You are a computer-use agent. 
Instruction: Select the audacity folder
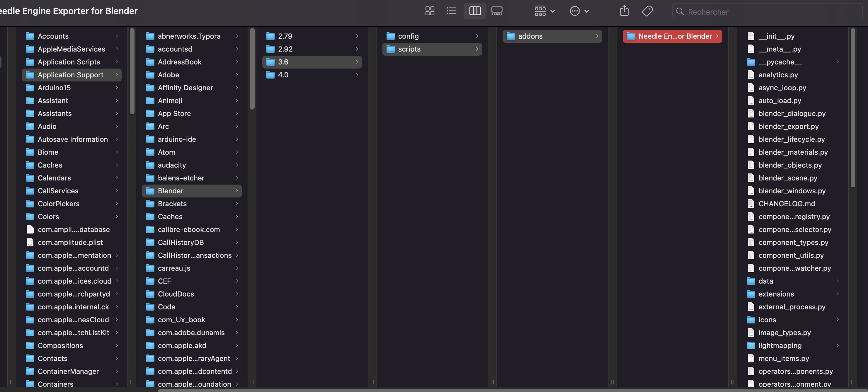(192, 165)
